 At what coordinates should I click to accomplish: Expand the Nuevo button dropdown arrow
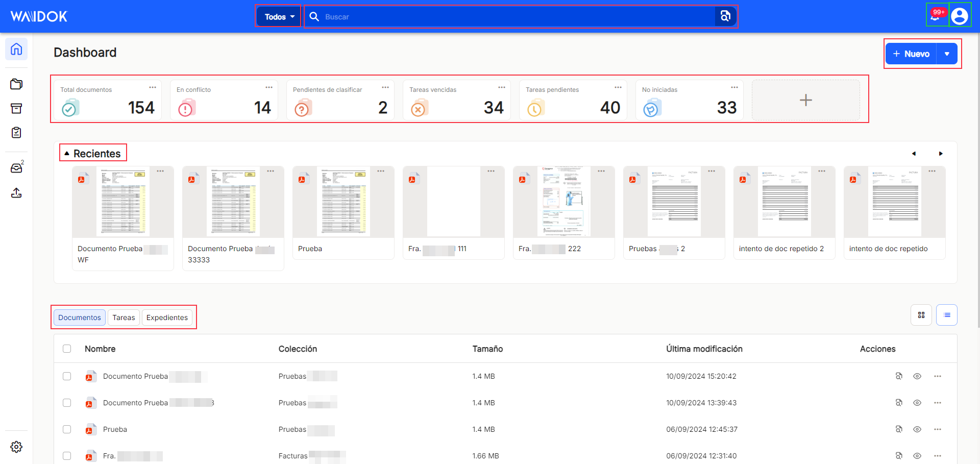pyautogui.click(x=947, y=54)
